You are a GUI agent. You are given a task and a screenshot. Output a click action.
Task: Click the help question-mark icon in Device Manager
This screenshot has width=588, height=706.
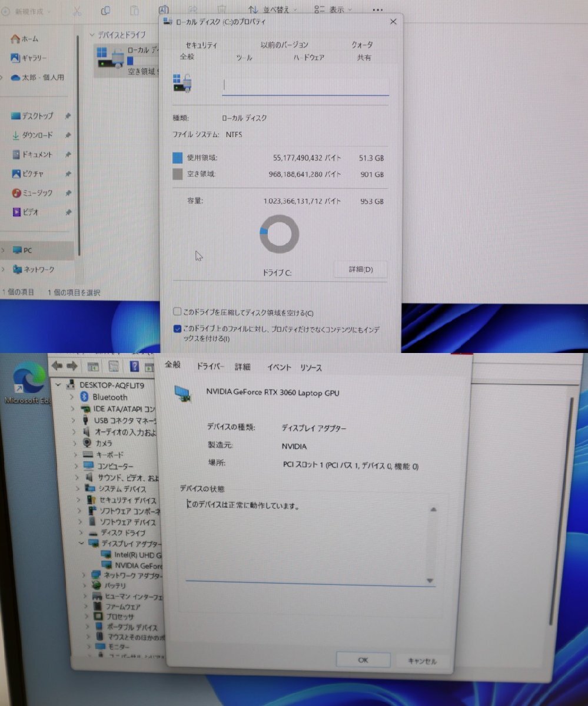(134, 367)
